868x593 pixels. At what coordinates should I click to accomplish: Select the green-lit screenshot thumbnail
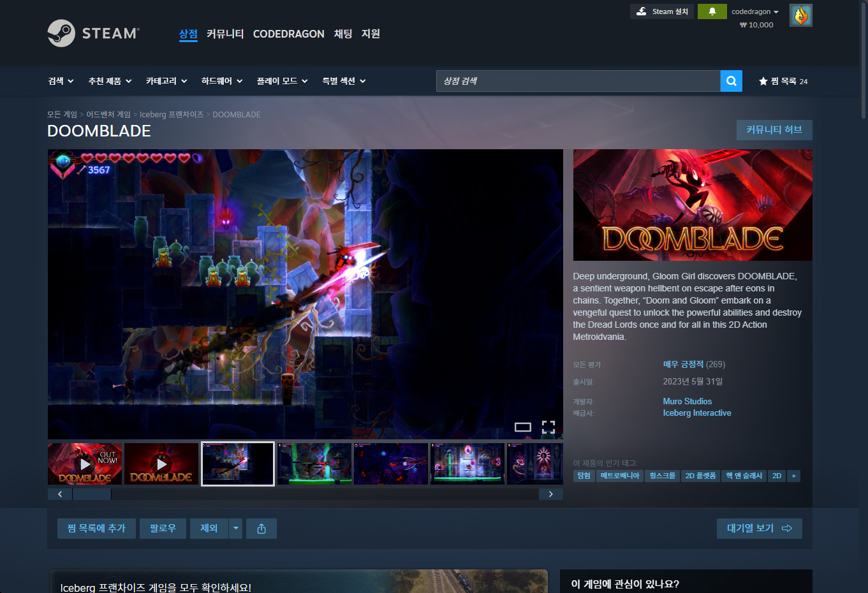[x=314, y=464]
